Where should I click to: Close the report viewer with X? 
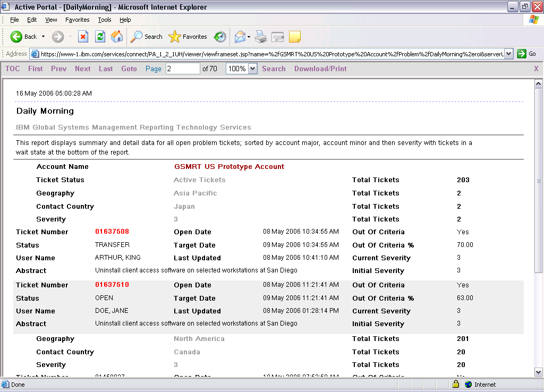coord(537,69)
